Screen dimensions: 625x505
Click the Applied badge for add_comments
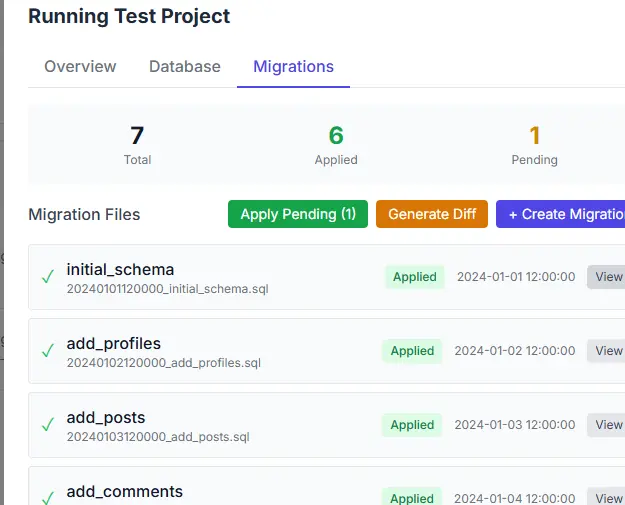(412, 497)
